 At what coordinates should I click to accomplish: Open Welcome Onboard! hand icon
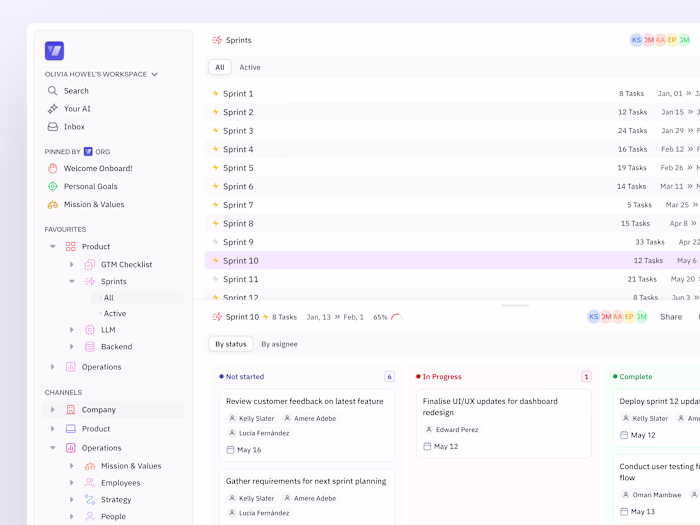click(53, 168)
